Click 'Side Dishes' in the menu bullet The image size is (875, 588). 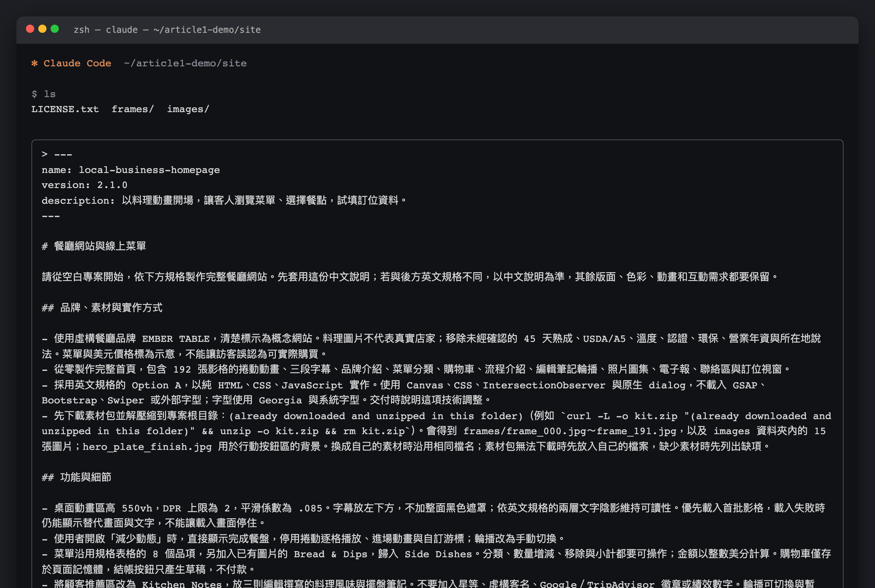(x=439, y=554)
